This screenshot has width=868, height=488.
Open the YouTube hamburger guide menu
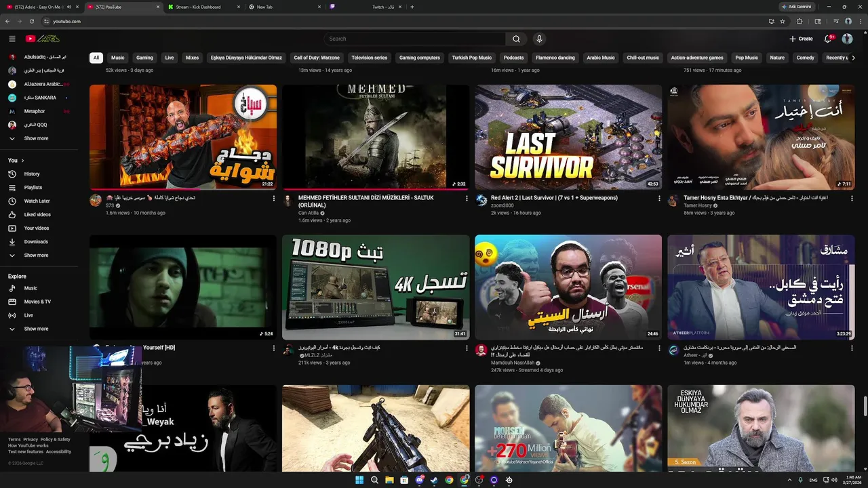coord(12,39)
